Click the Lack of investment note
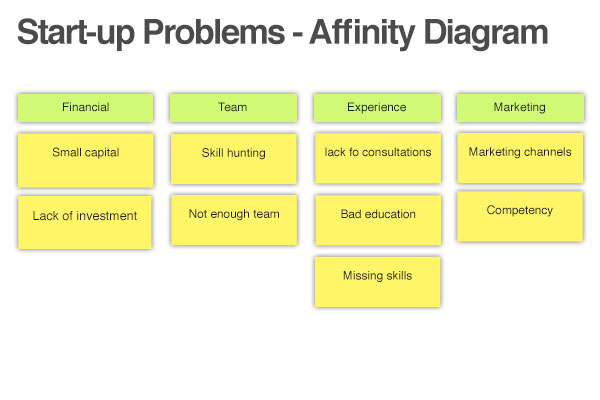 pyautogui.click(x=85, y=222)
